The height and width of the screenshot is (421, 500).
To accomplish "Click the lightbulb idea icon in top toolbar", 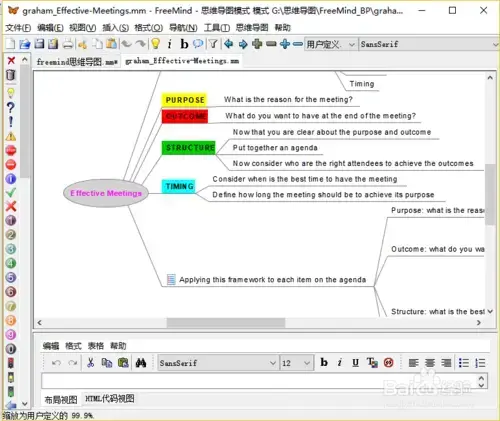I will click(x=155, y=44).
